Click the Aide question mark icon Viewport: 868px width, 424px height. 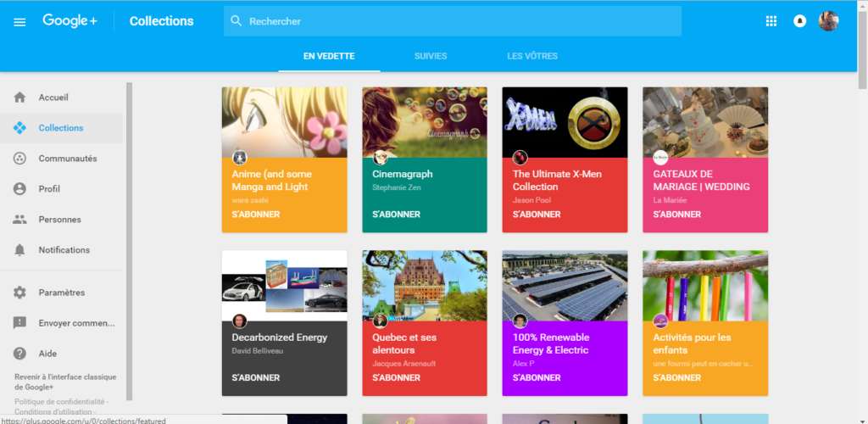pos(19,353)
